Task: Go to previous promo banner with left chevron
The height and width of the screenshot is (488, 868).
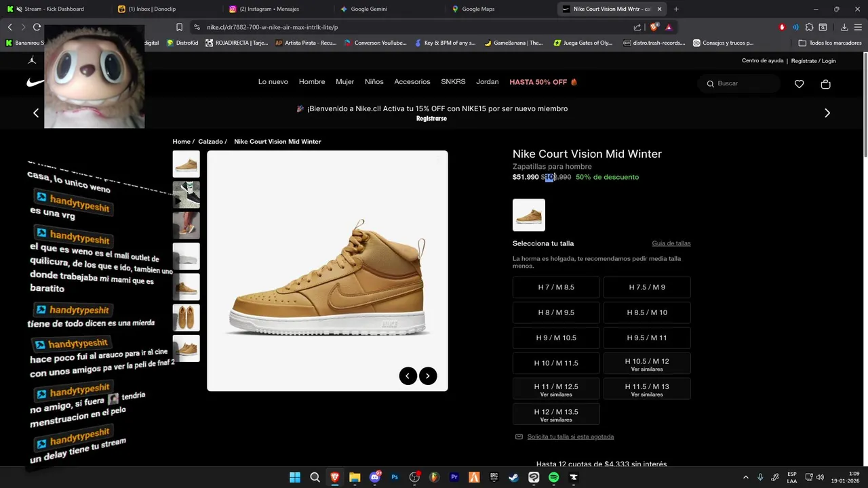Action: [36, 113]
